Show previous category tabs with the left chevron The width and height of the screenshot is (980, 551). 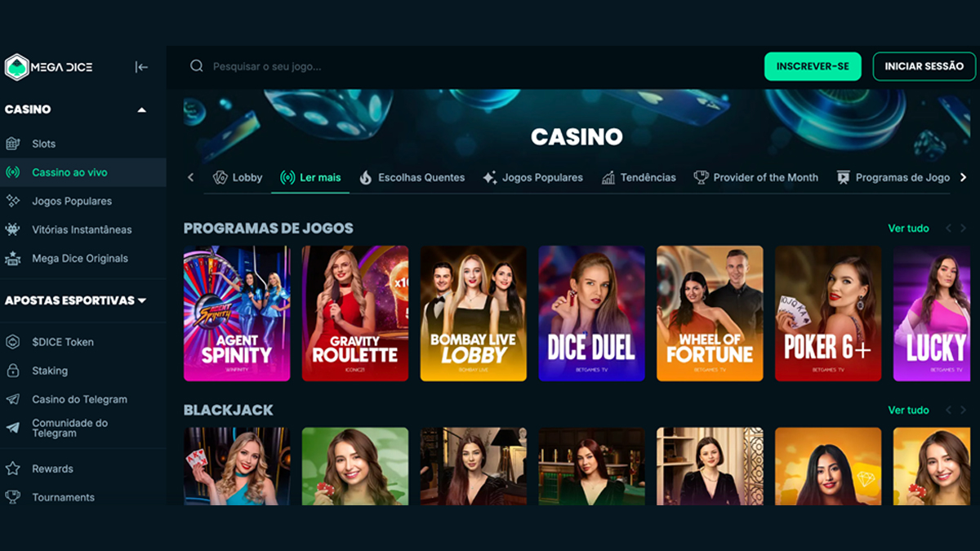click(191, 177)
